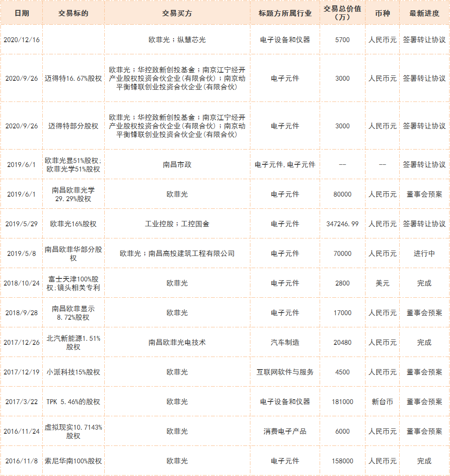Select the 迈得特16.67%股权 cell

[73, 78]
